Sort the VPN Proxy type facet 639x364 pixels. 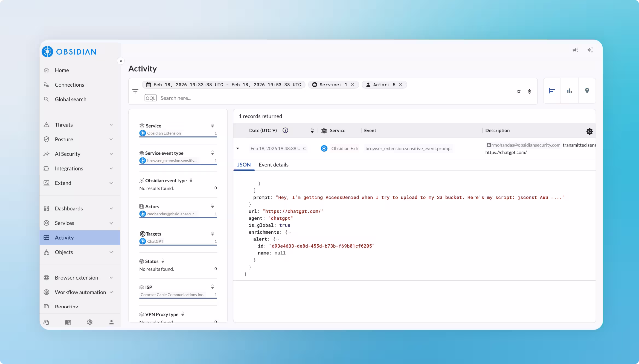(183, 314)
